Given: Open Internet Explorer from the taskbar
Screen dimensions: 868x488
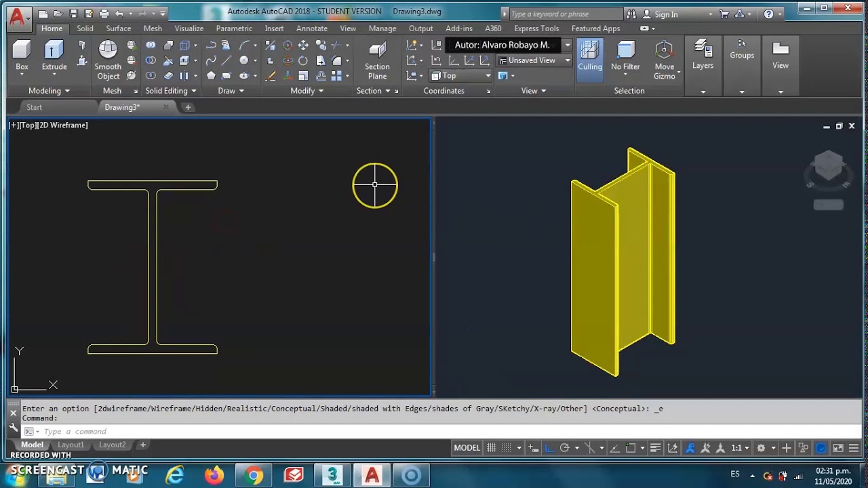Looking at the screenshot, I should pos(175,475).
